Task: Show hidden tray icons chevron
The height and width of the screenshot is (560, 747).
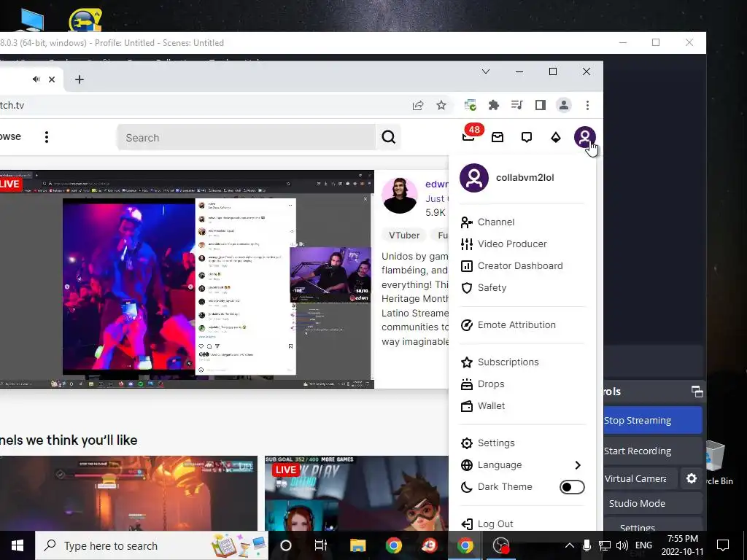Action: click(569, 545)
